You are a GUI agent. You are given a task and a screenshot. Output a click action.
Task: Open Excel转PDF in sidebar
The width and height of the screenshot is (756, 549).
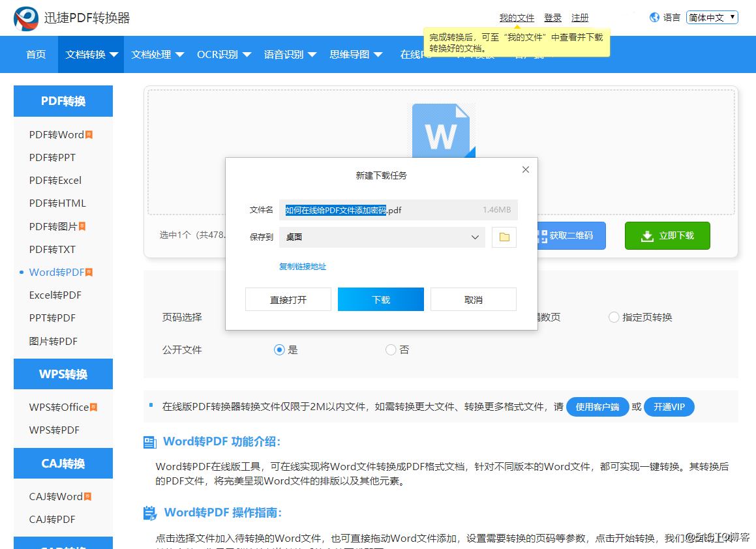[x=55, y=295]
